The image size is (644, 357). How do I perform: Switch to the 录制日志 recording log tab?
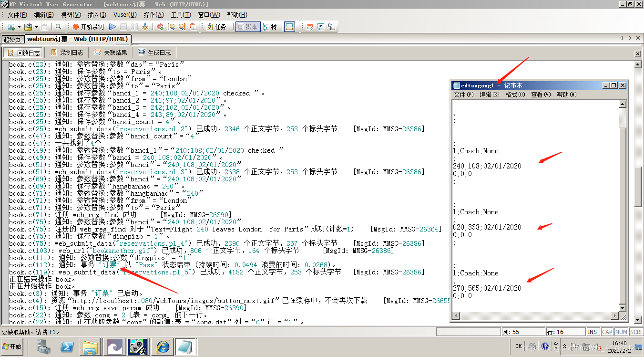coord(67,52)
